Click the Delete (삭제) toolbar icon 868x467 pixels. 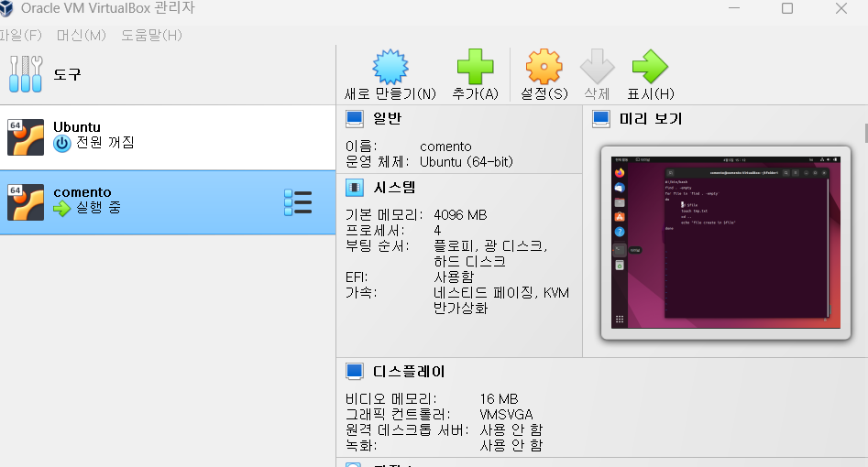click(x=597, y=67)
